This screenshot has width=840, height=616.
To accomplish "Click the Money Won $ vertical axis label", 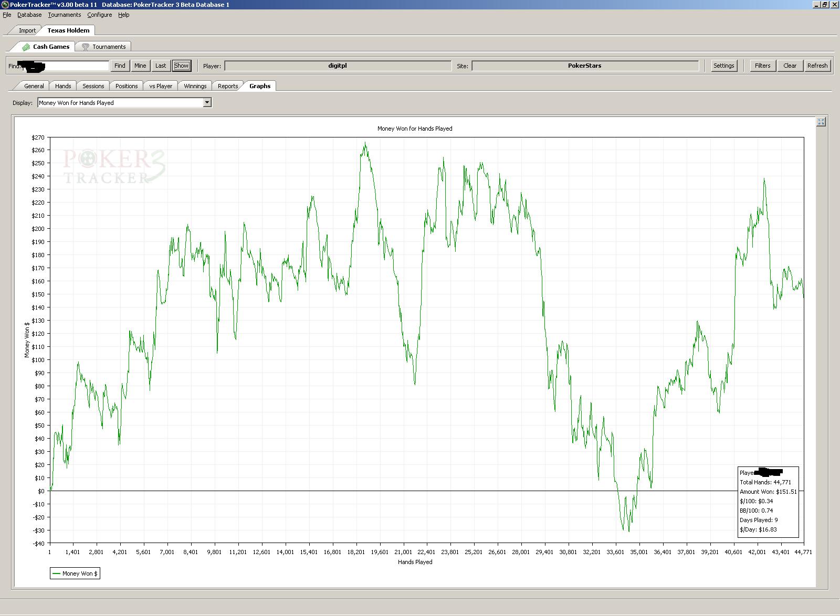I will 27,340.
